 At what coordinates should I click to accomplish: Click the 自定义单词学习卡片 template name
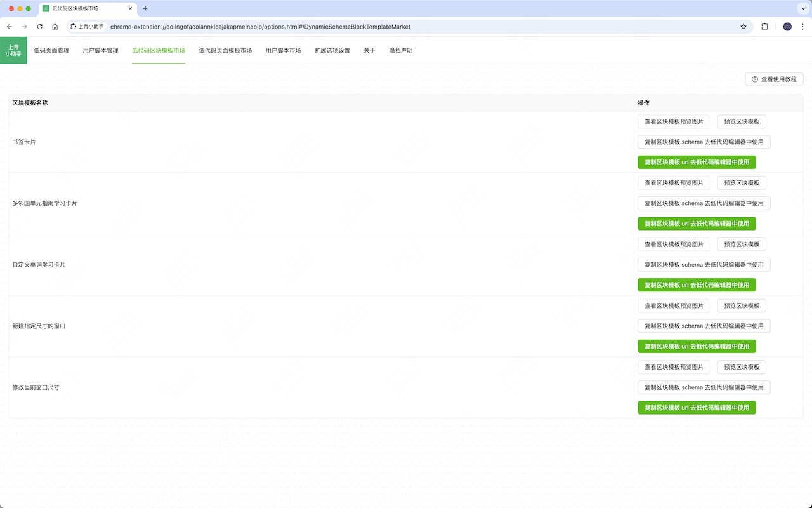(x=39, y=265)
